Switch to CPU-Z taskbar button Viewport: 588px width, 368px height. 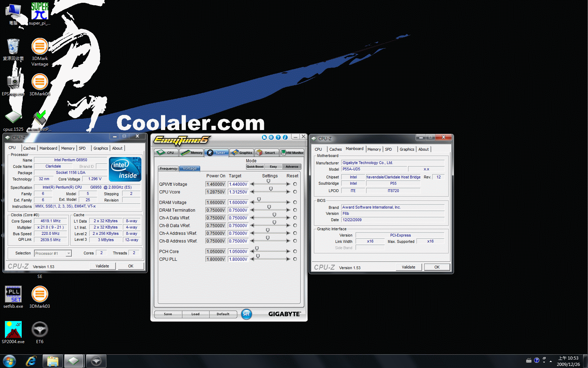click(74, 361)
